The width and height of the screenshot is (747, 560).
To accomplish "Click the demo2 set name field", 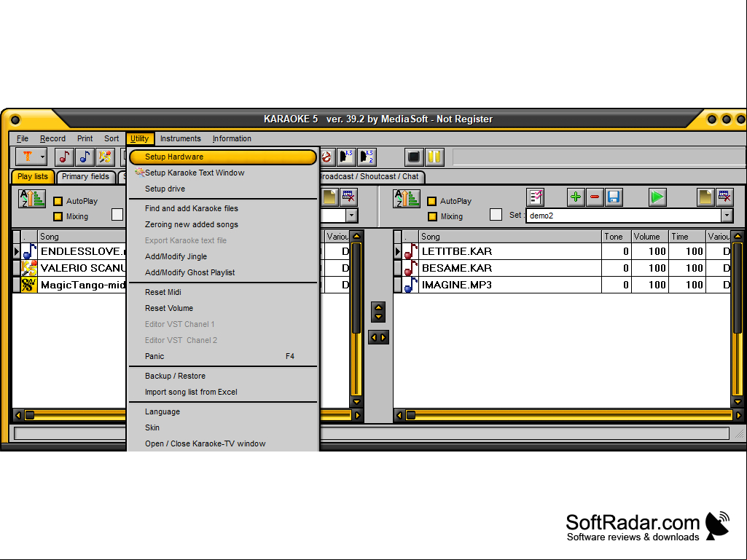I will coord(624,216).
